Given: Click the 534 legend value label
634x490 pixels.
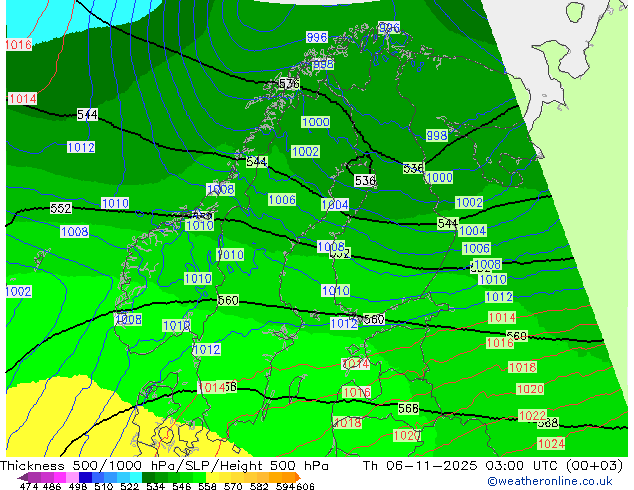Looking at the screenshot, I should 155,486.
